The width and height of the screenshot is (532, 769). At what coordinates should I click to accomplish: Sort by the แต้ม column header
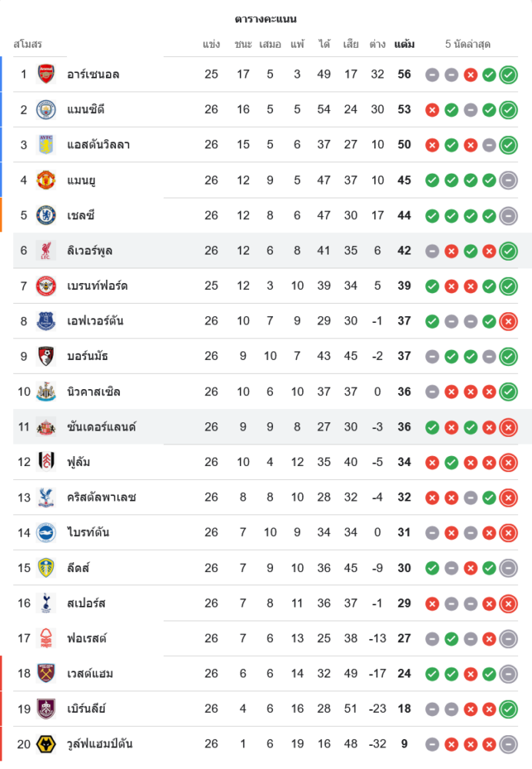[x=404, y=44]
